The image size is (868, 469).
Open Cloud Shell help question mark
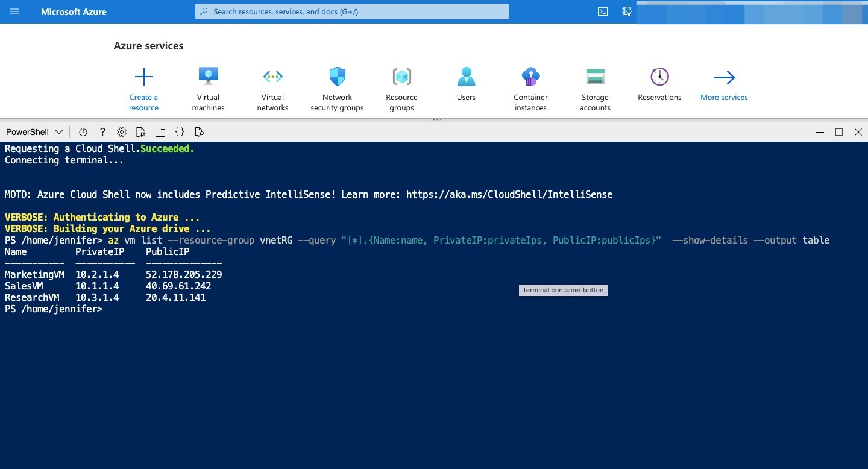point(102,132)
